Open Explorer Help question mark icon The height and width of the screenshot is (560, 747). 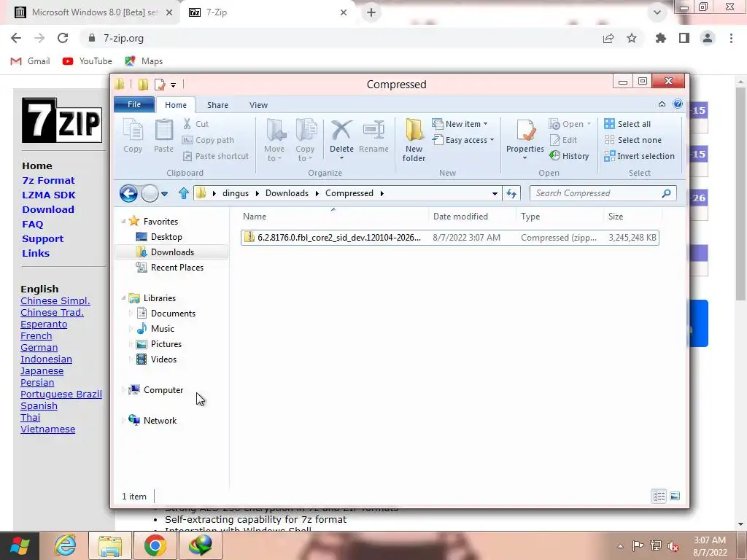coord(678,104)
